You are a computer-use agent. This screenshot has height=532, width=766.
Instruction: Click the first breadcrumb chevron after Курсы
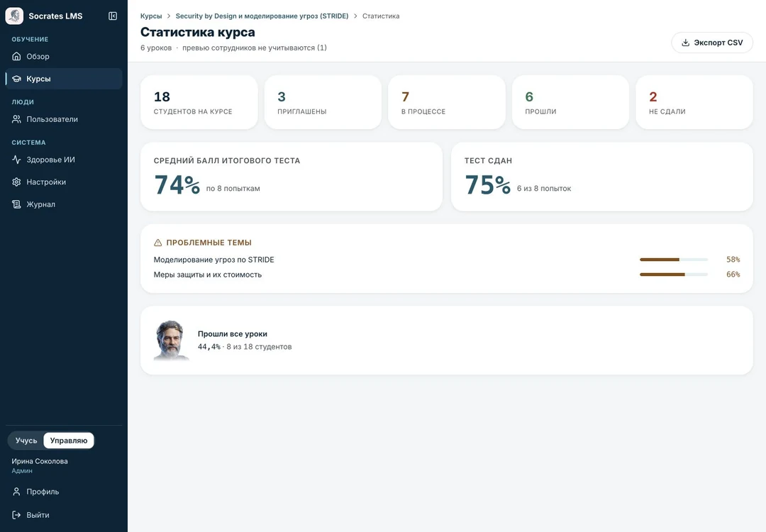click(169, 16)
